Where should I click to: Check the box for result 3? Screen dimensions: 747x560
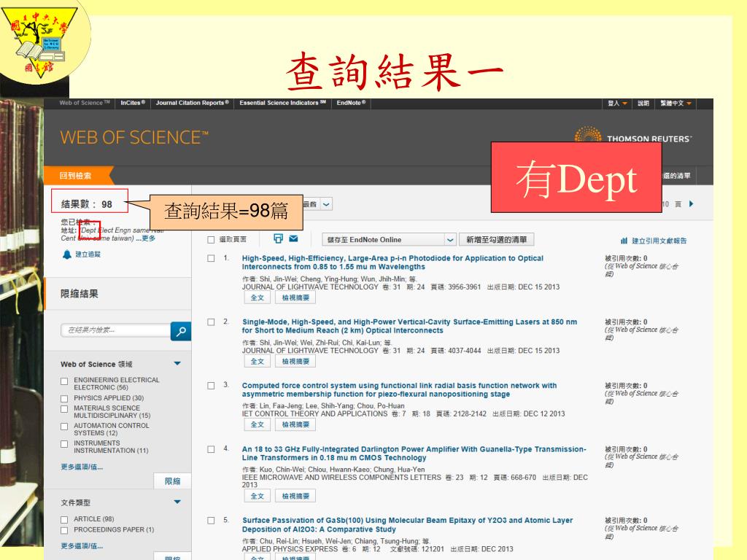point(211,386)
